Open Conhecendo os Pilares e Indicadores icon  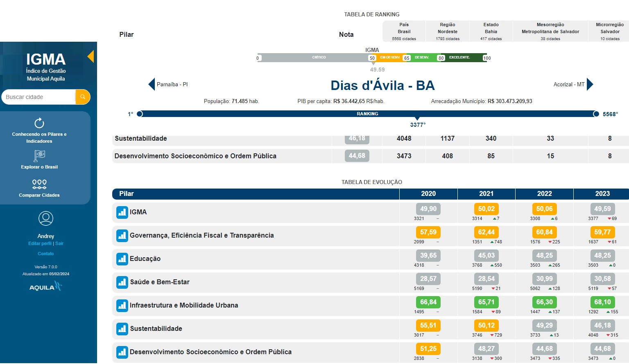click(39, 123)
